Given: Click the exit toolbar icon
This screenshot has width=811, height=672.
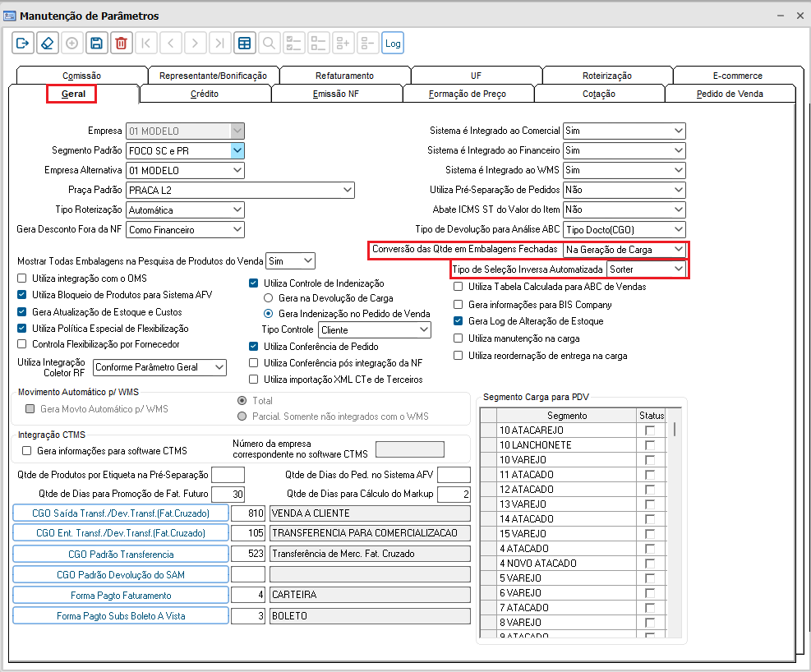Looking at the screenshot, I should [23, 44].
